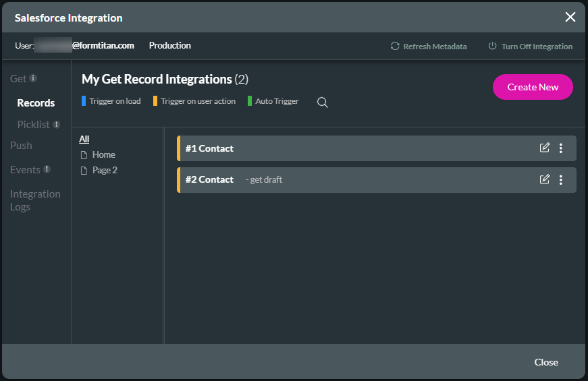Click the 'Trigger on load' legend text

point(115,101)
